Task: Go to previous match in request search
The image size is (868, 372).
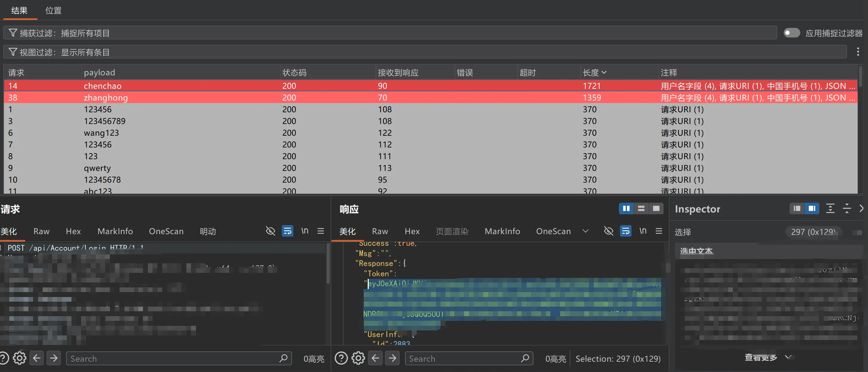Action: click(x=37, y=358)
